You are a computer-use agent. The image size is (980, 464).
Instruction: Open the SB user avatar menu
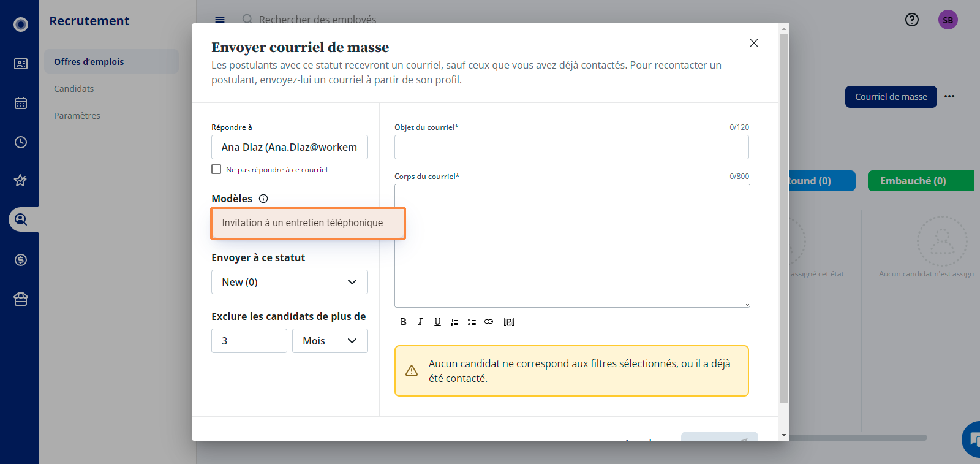[948, 20]
